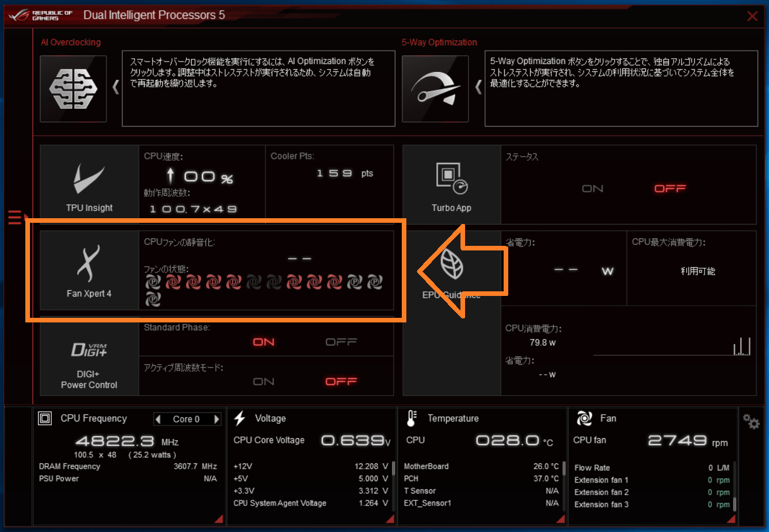Collapse the 5-Way Optimization description chevron
769x532 pixels.
click(478, 88)
